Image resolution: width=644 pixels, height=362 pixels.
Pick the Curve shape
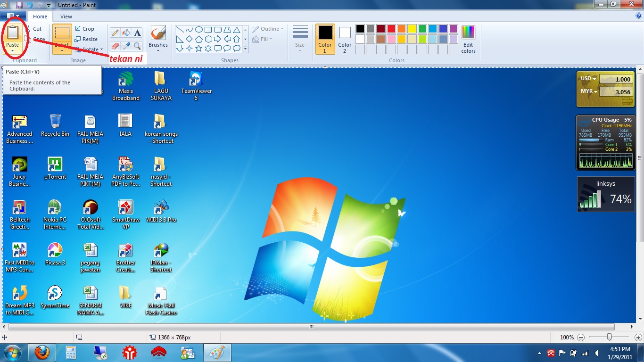(x=189, y=30)
